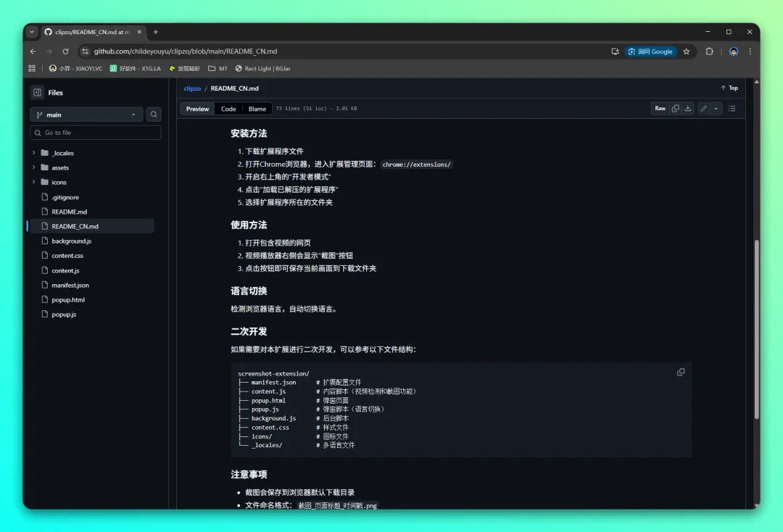Expand the assets folder
Viewport: 783px width, 532px height.
click(x=34, y=167)
